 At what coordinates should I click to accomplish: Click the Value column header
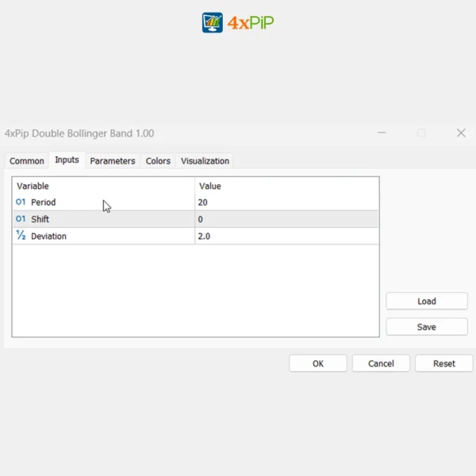click(286, 186)
